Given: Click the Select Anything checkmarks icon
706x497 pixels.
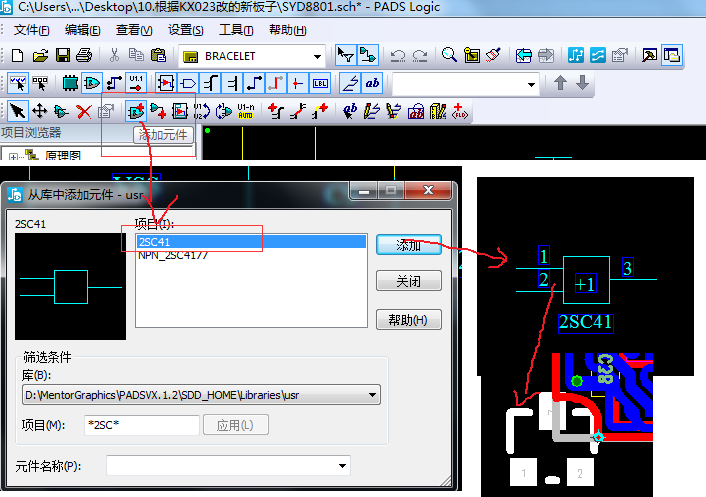Looking at the screenshot, I should click(x=18, y=84).
